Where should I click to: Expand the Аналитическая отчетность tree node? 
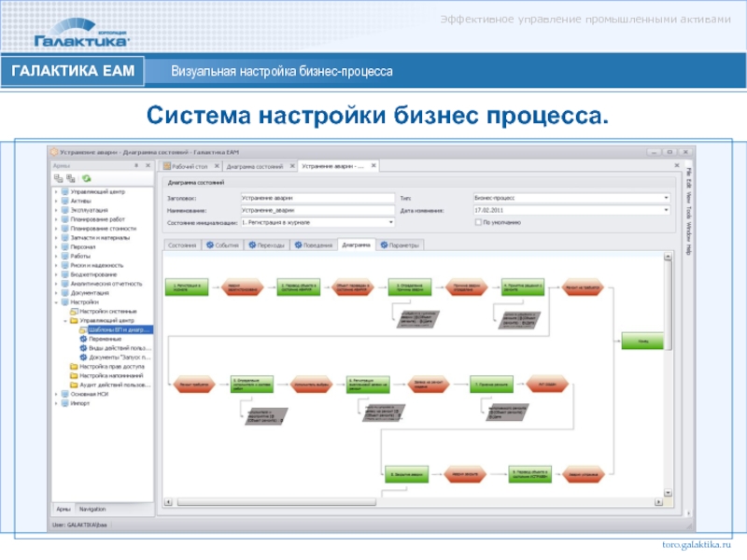(56, 284)
